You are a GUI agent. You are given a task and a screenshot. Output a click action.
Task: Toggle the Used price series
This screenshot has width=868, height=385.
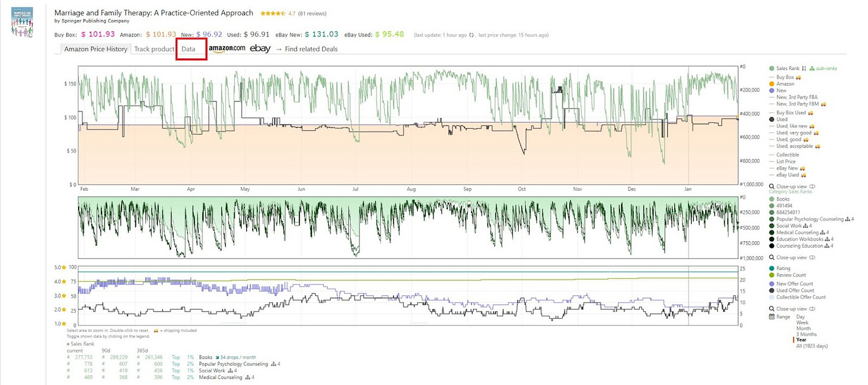click(778, 119)
